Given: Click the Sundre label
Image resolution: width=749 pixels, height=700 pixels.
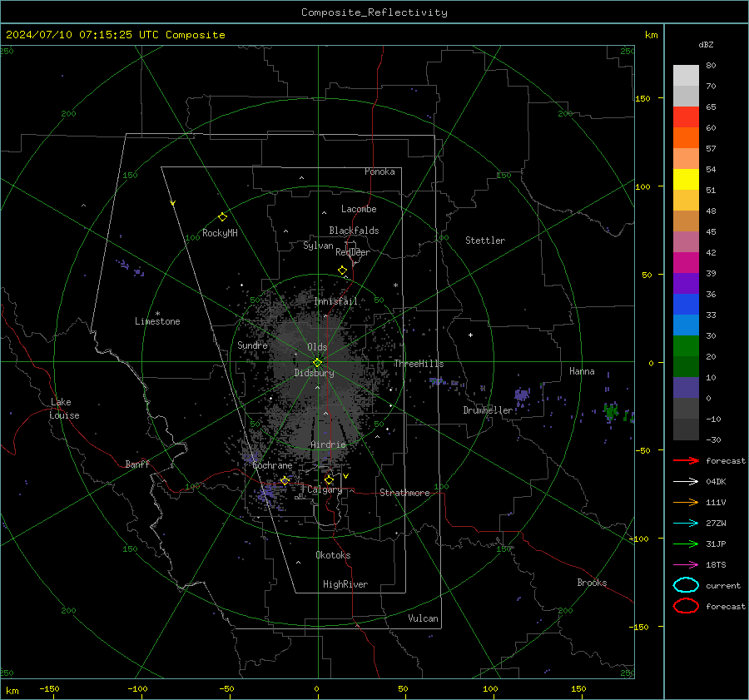Looking at the screenshot, I should pos(252,345).
